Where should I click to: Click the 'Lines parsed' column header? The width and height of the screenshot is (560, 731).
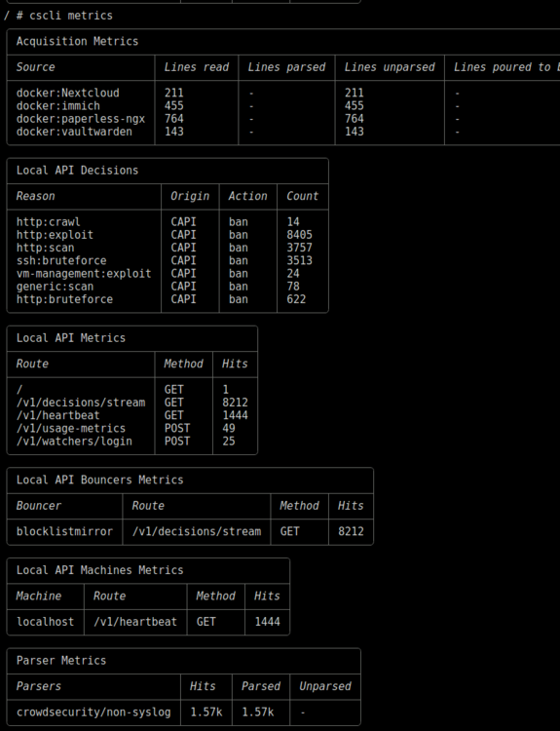[x=286, y=67]
